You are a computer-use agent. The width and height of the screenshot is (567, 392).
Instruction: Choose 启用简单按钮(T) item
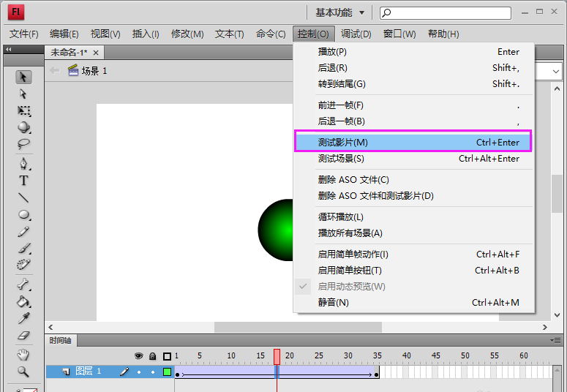point(414,271)
